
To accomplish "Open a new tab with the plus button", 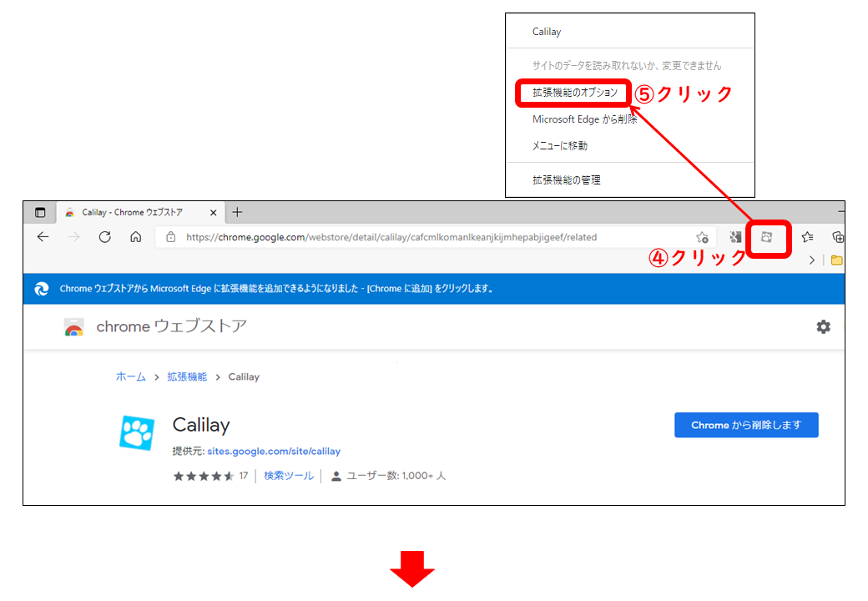I will 238,213.
